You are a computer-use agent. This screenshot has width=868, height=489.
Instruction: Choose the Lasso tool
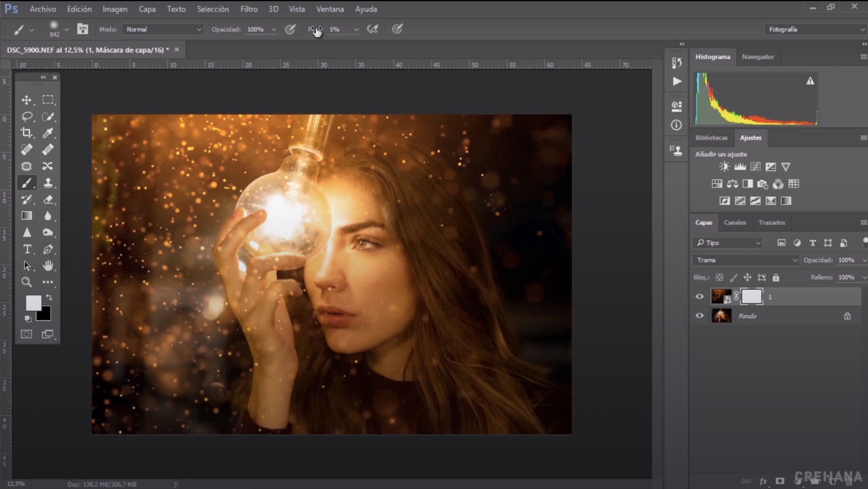(27, 117)
